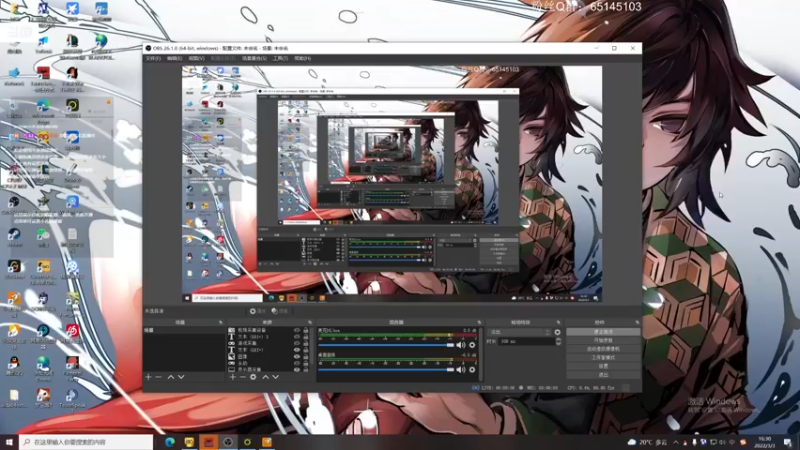Open the 文件(F) File menu

[x=153, y=59]
